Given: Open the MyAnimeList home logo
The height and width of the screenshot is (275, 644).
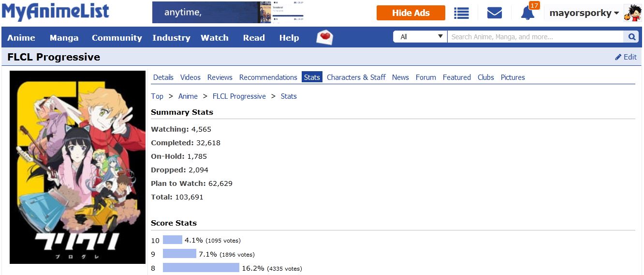Looking at the screenshot, I should (56, 12).
